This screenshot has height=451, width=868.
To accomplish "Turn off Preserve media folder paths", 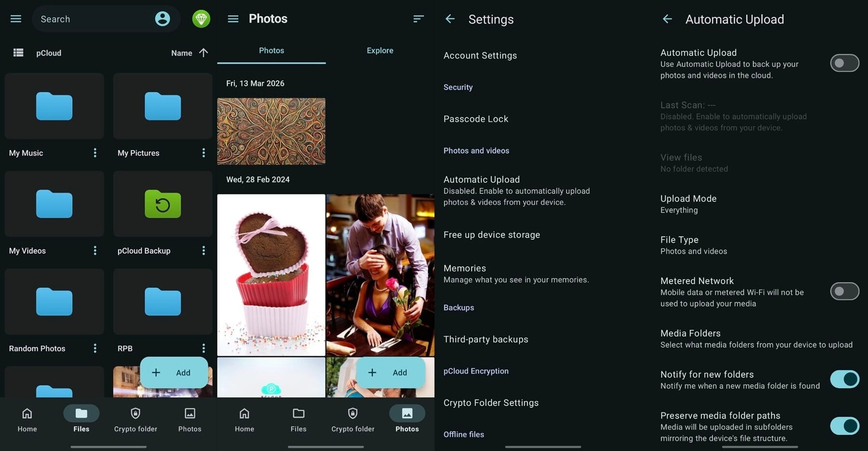I will coord(844,426).
